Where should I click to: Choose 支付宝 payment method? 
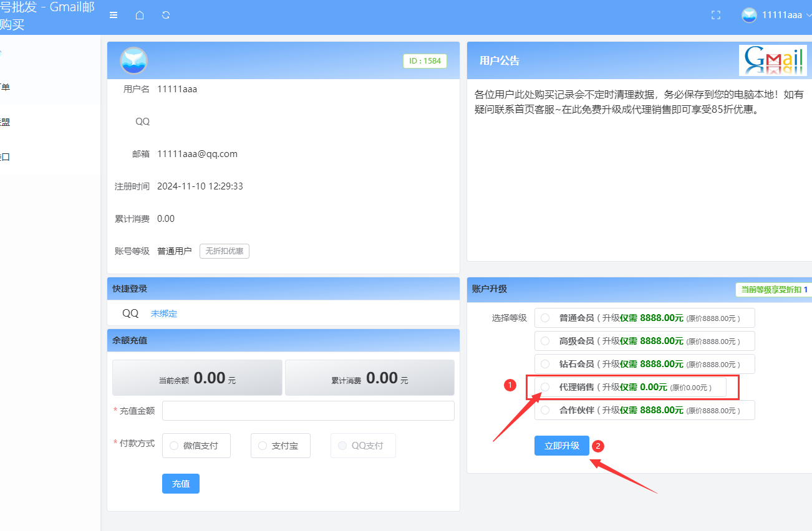[x=281, y=446]
